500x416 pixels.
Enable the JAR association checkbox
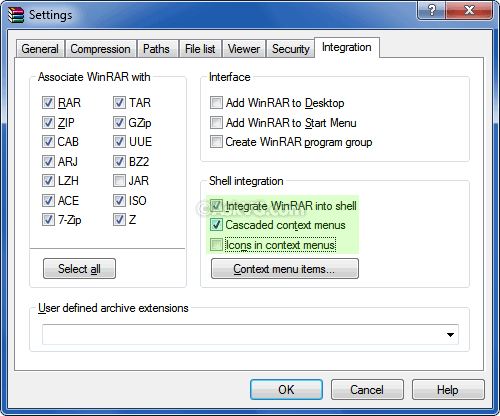pyautogui.click(x=119, y=181)
